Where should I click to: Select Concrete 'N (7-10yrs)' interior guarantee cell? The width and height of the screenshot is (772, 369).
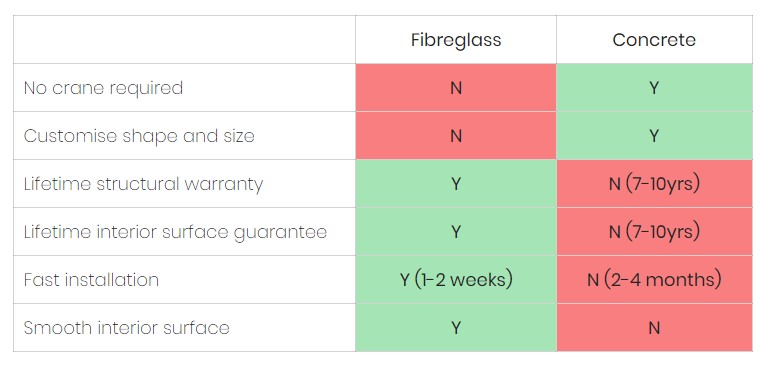654,232
